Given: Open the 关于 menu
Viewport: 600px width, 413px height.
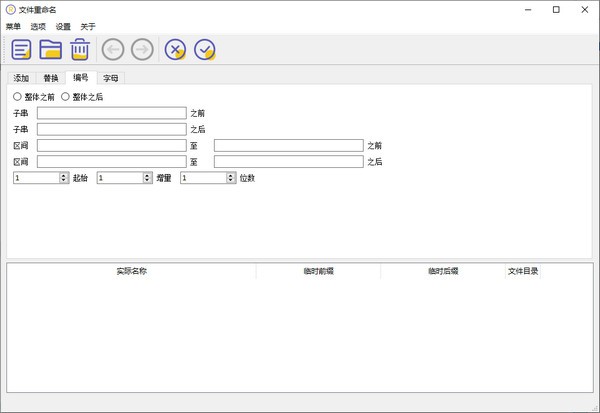Looking at the screenshot, I should 88,26.
